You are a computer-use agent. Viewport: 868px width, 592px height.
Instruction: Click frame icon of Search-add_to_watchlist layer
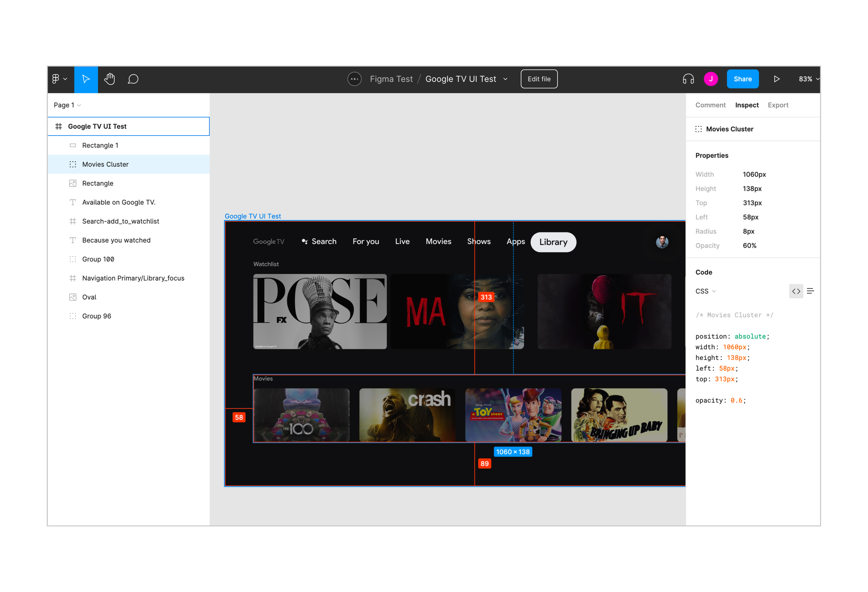pyautogui.click(x=73, y=221)
